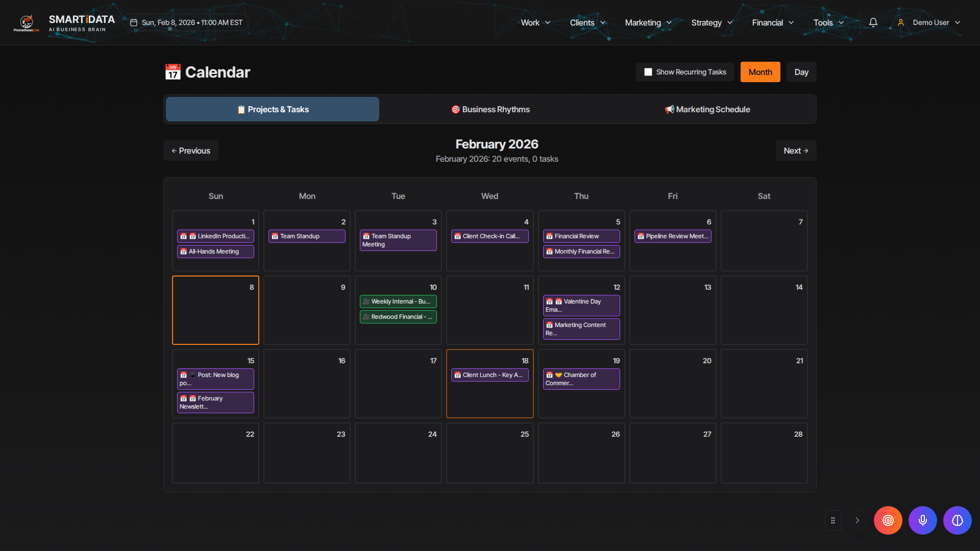
Task: Click the calendar icon beside the Calendar heading
Action: [173, 72]
